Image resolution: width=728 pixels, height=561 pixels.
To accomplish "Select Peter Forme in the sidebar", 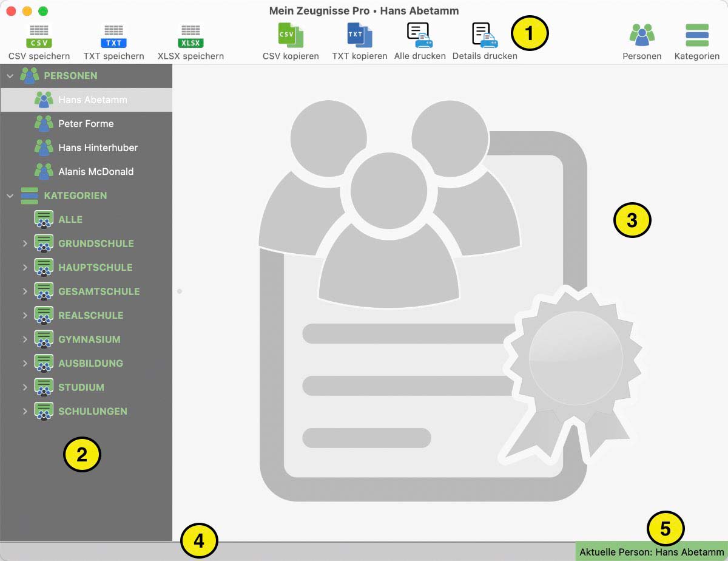I will (x=86, y=124).
